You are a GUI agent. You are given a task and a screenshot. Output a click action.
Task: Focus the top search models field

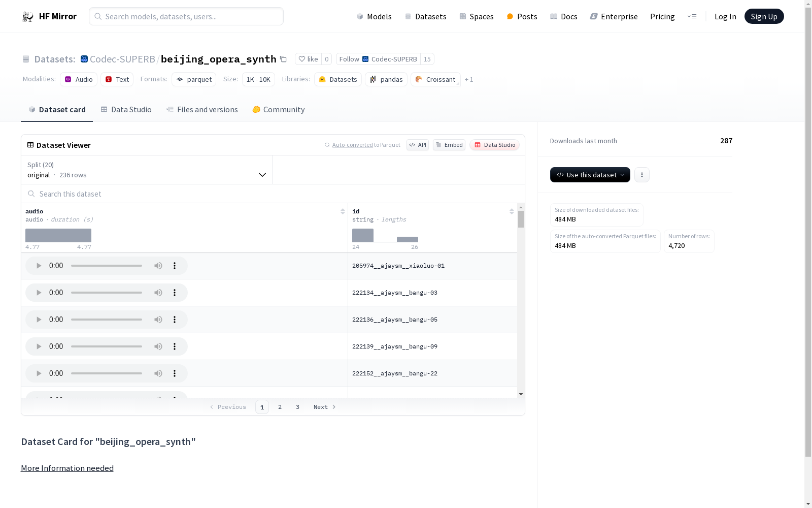coord(186,16)
